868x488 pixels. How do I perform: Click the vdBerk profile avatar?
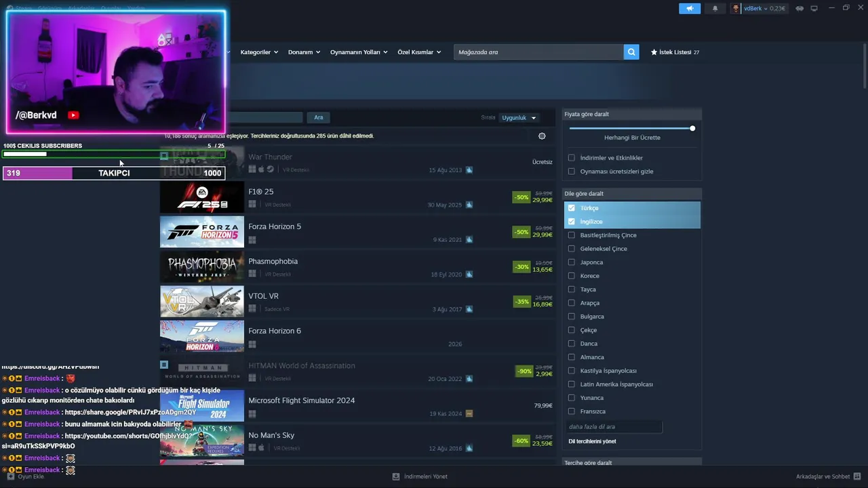[x=736, y=8]
